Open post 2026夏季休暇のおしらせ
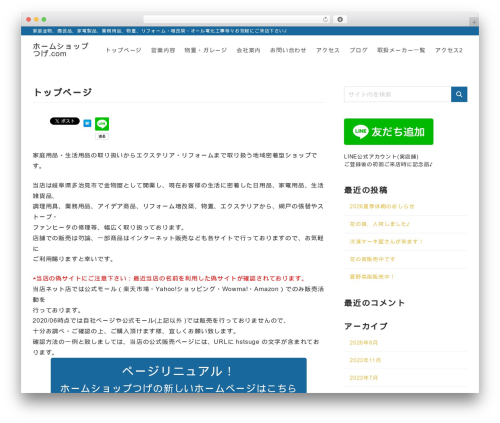Image resolution: width=500 pixels, height=423 pixels. click(x=382, y=206)
